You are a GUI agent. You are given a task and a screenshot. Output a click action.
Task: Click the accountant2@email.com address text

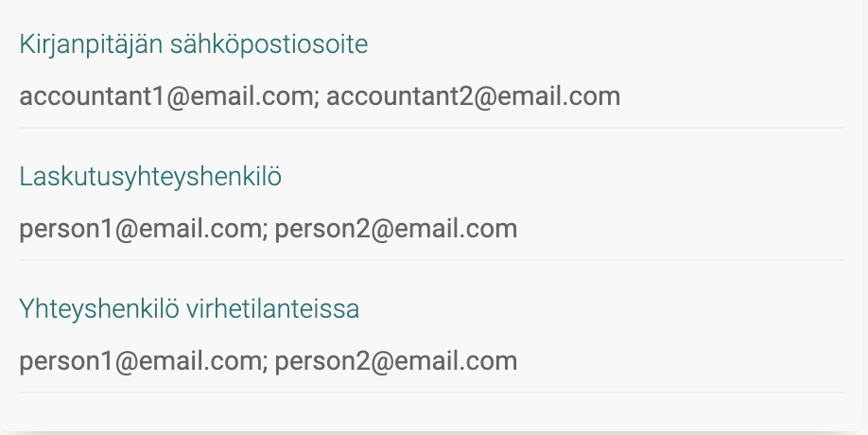tap(474, 96)
